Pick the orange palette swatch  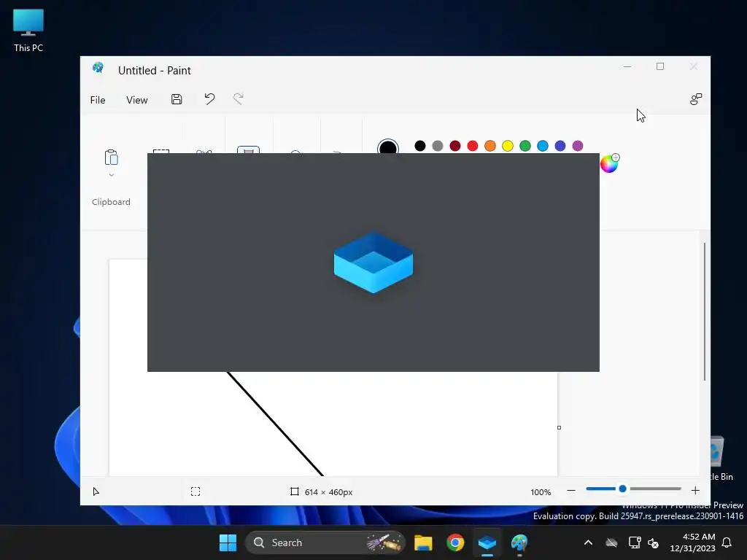[489, 146]
